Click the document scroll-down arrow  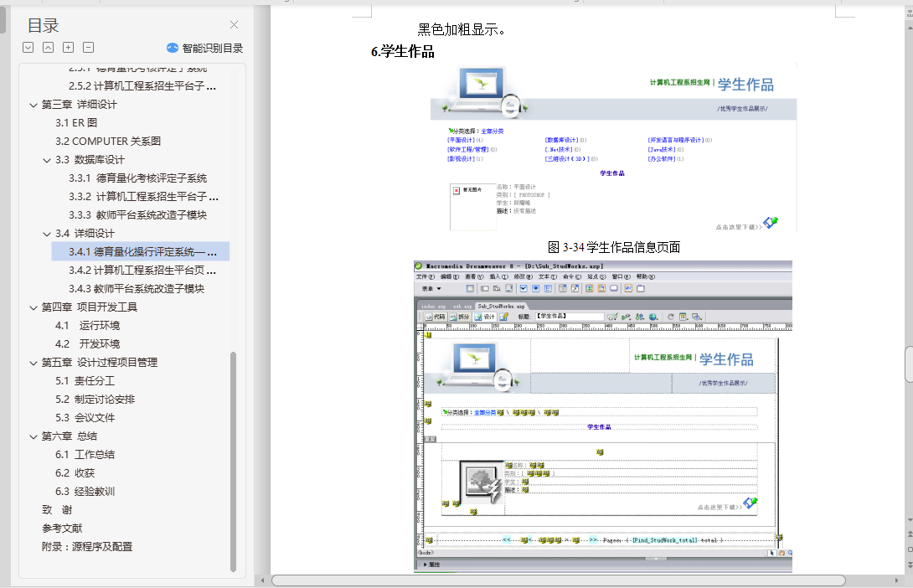pos(910,519)
